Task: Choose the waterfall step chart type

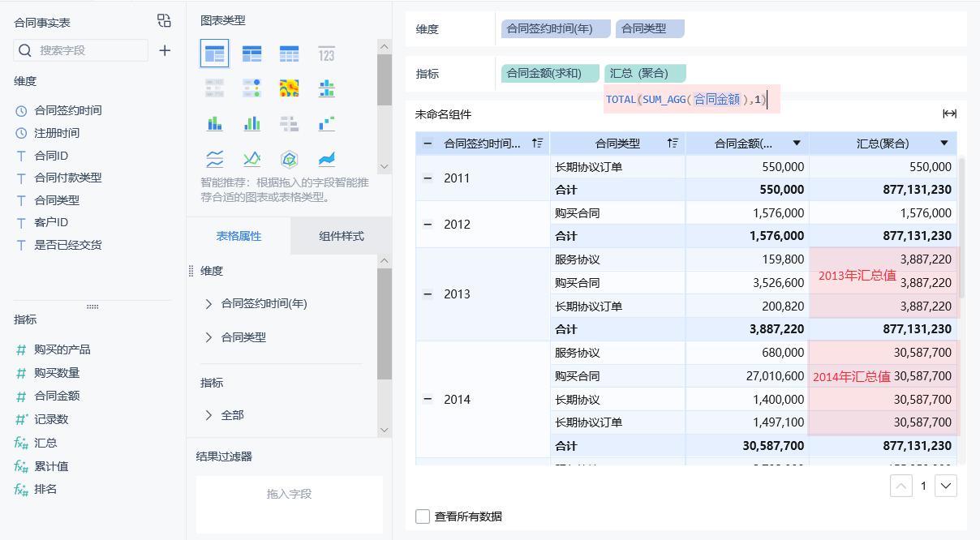Action: point(326,123)
